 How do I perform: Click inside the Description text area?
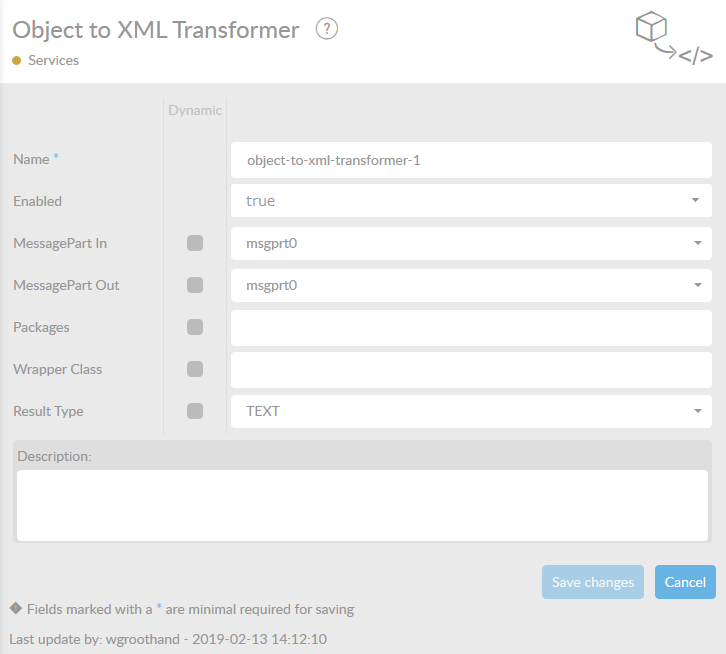362,505
